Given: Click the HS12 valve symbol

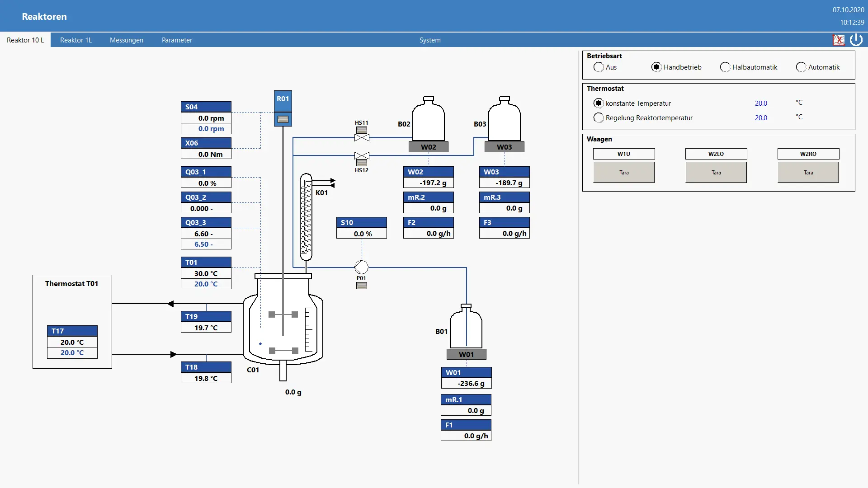Looking at the screenshot, I should coord(362,156).
